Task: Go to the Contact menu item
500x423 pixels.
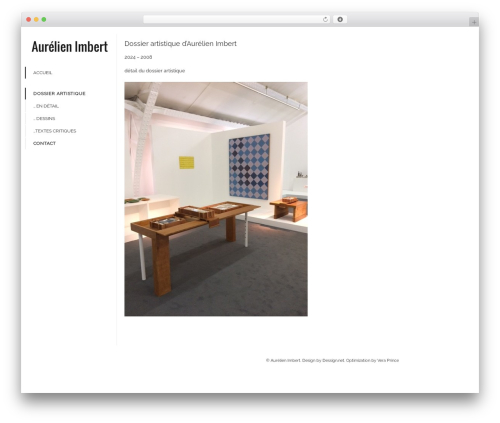Action: pyautogui.click(x=44, y=143)
